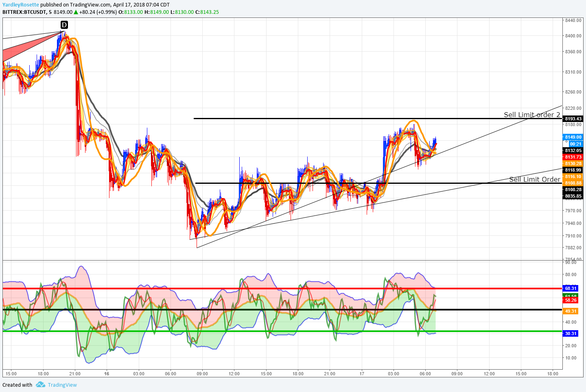Click the O:8133.00 open value
Screen dimensions: 586x392
(x=131, y=12)
